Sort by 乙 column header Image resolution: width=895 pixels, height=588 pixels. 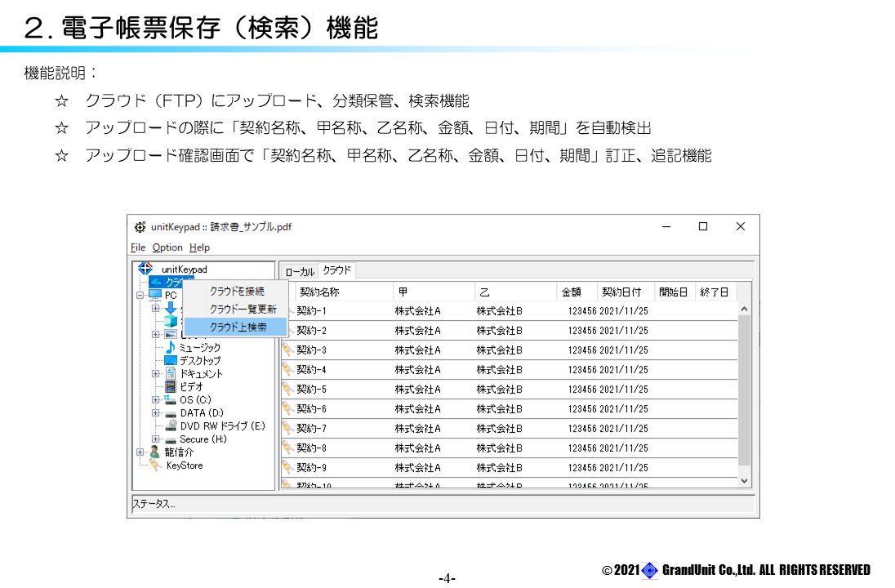coord(515,292)
